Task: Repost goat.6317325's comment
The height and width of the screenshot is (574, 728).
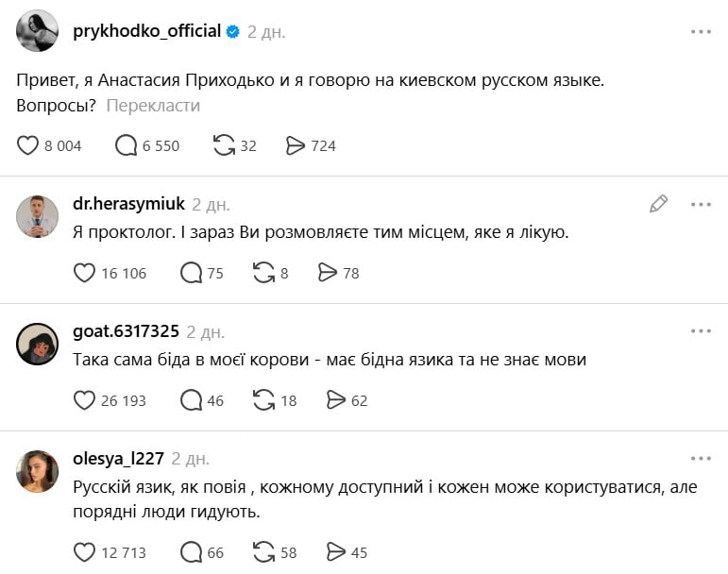Action: tap(263, 400)
